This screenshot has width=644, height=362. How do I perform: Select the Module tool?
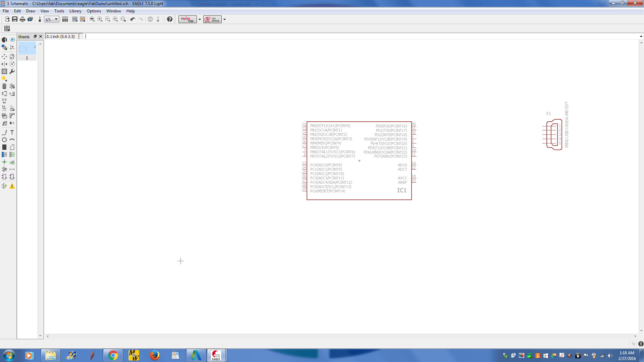tap(4, 177)
